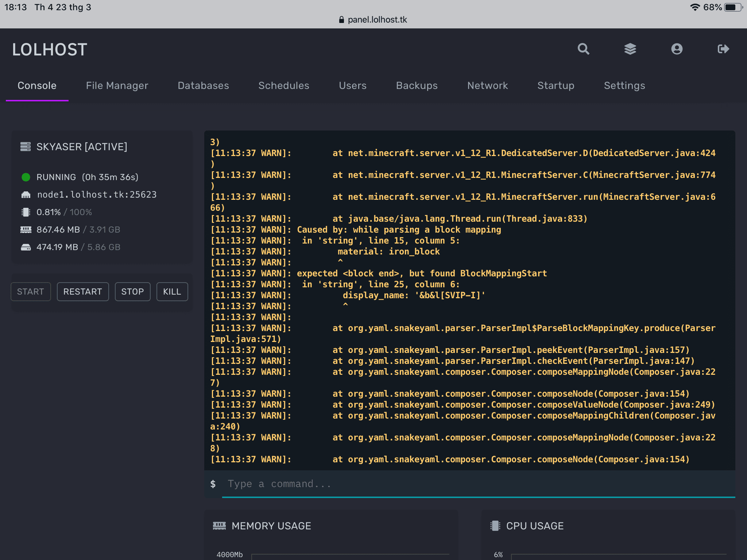Click the memory icon beside 867.46 MB
747x560 pixels.
pyautogui.click(x=26, y=230)
